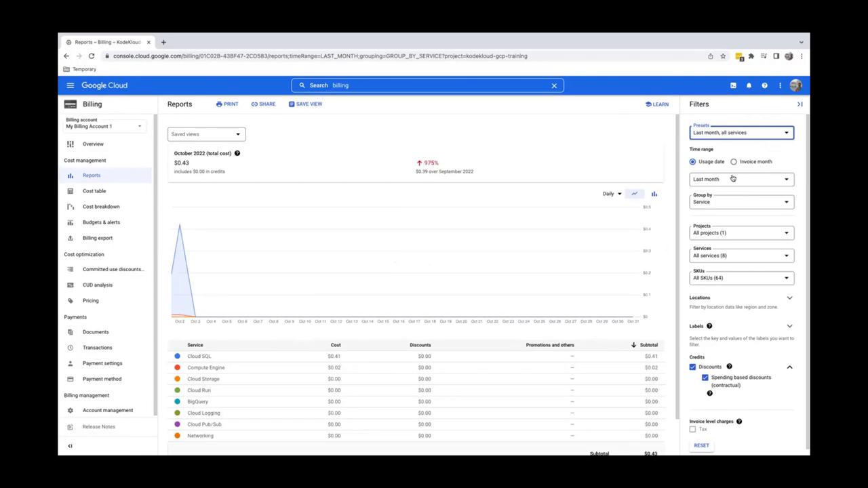Collapse the Billing left navigation
868x488 pixels.
coord(70,446)
